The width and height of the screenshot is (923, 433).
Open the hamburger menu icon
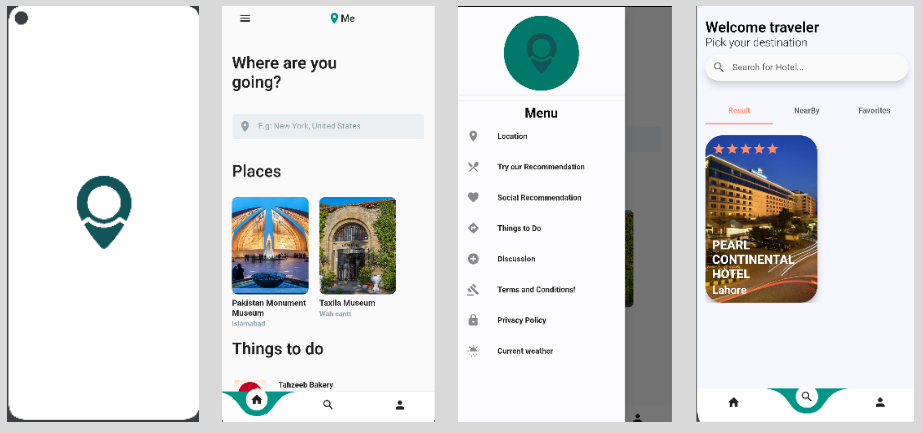coord(245,18)
